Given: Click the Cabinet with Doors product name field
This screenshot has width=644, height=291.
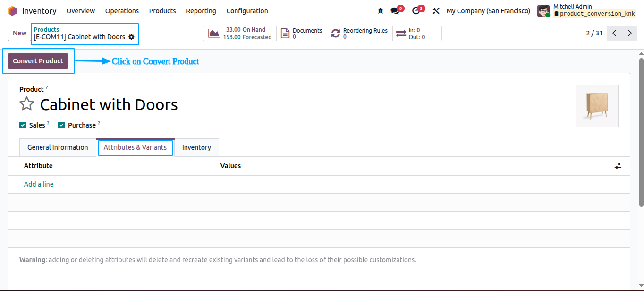Looking at the screenshot, I should pyautogui.click(x=109, y=104).
